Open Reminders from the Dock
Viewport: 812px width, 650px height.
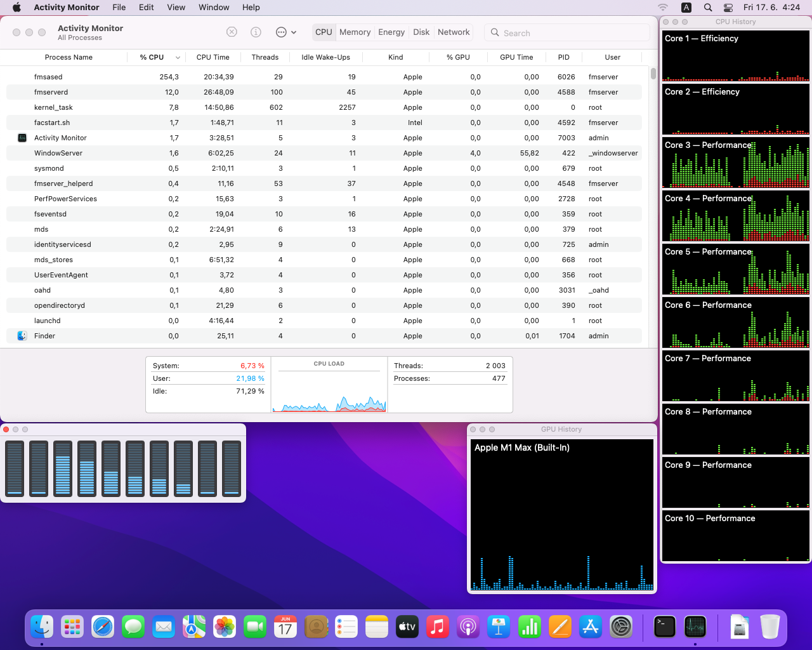click(346, 627)
